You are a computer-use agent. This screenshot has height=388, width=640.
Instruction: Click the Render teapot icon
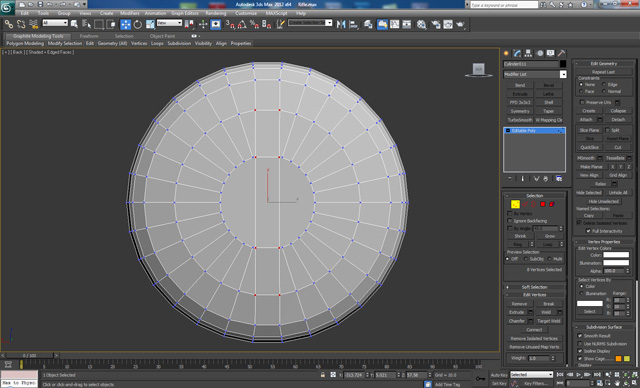coord(460,24)
